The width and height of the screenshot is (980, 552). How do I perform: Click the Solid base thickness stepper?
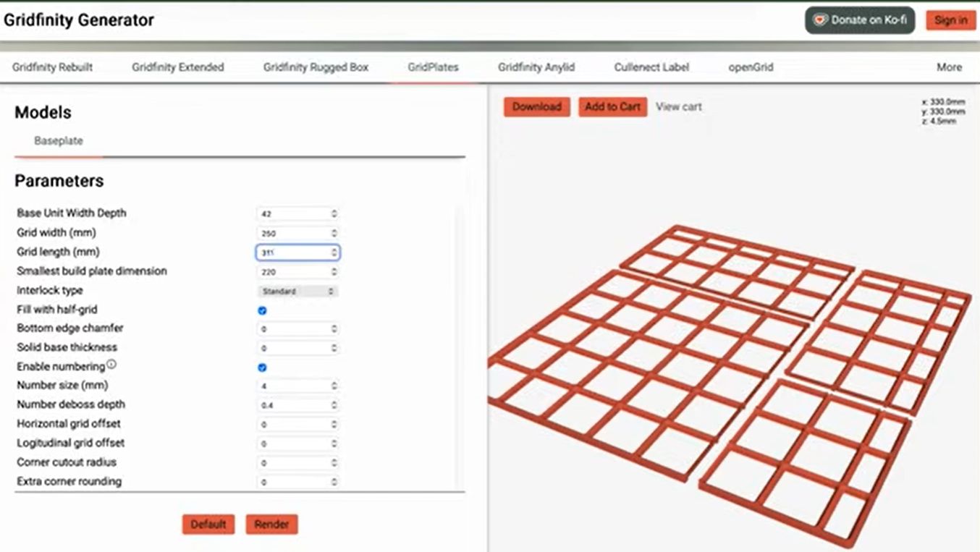pos(334,348)
